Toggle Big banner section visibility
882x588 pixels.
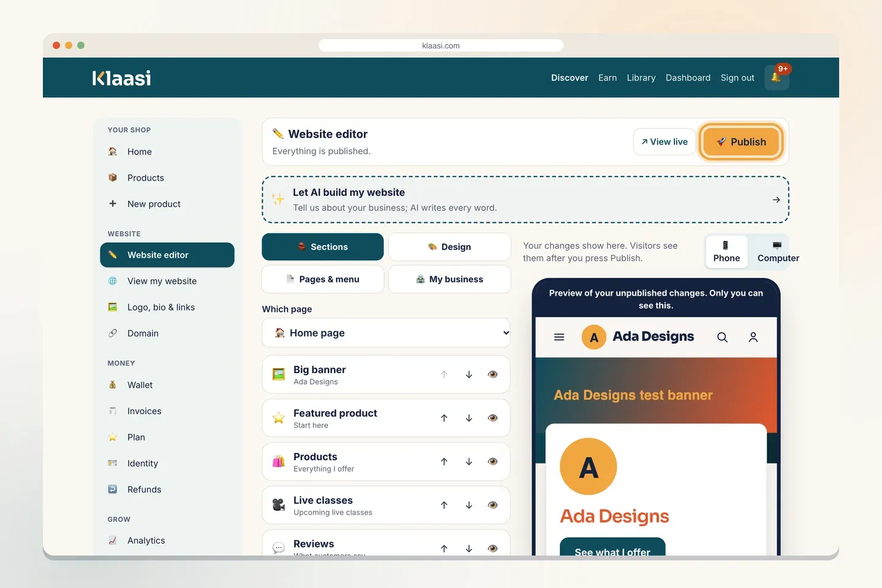pos(492,374)
